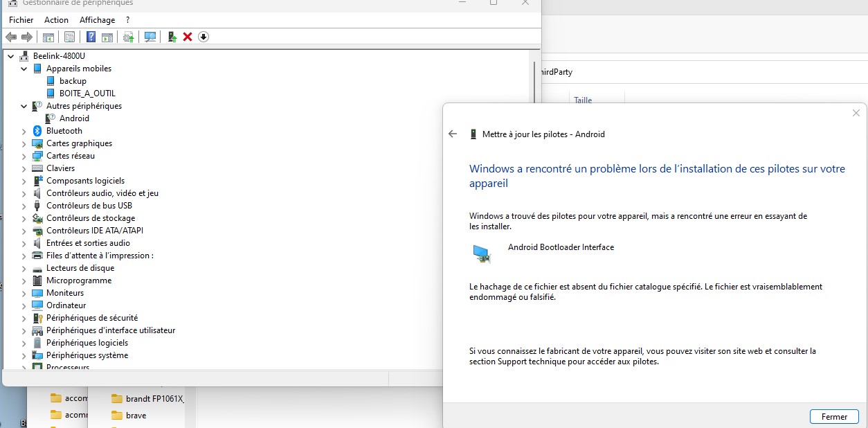Image resolution: width=868 pixels, height=428 pixels.
Task: Click the computer tower icon with green arrow
Action: (172, 37)
